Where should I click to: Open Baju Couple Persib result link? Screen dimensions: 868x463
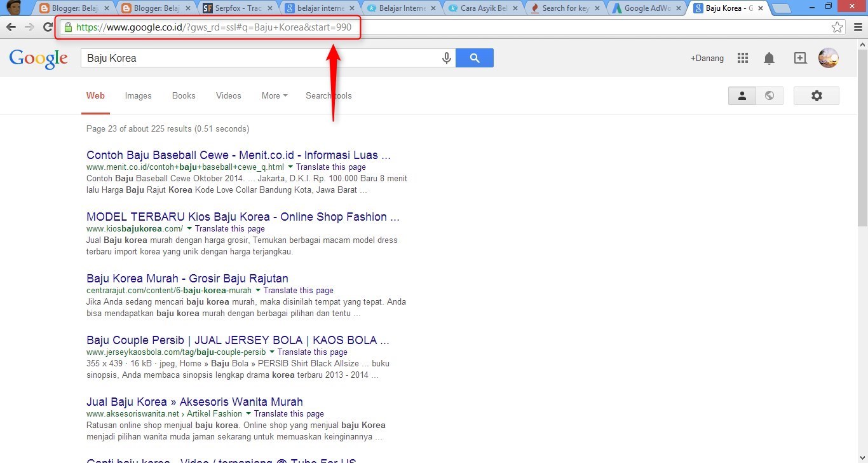[x=238, y=340]
